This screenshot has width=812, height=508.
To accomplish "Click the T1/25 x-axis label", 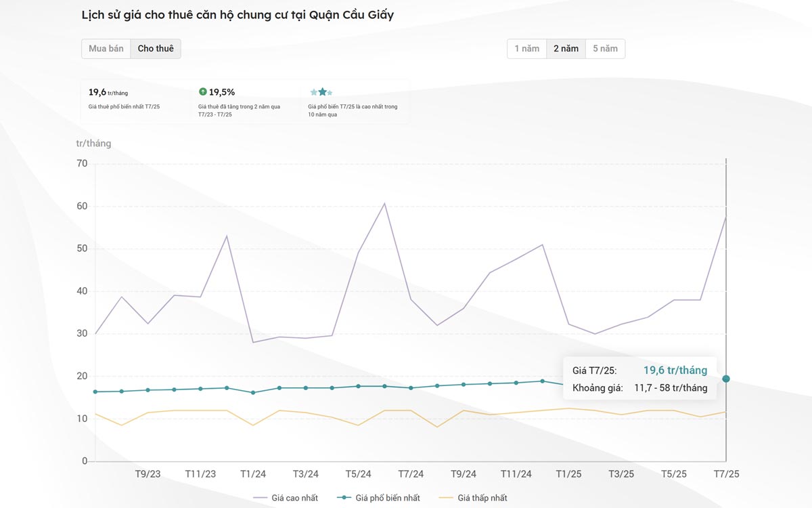I will pos(568,474).
